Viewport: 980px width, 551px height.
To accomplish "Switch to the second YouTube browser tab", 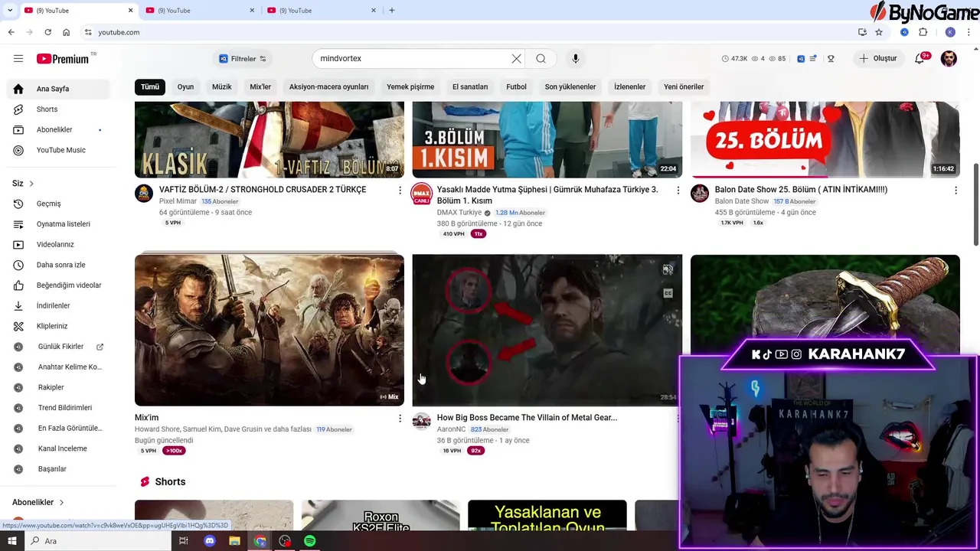I will [x=199, y=10].
